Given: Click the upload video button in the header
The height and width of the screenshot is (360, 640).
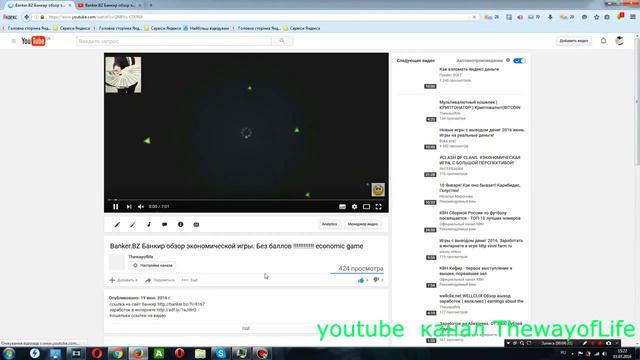Looking at the screenshot, I should point(573,41).
